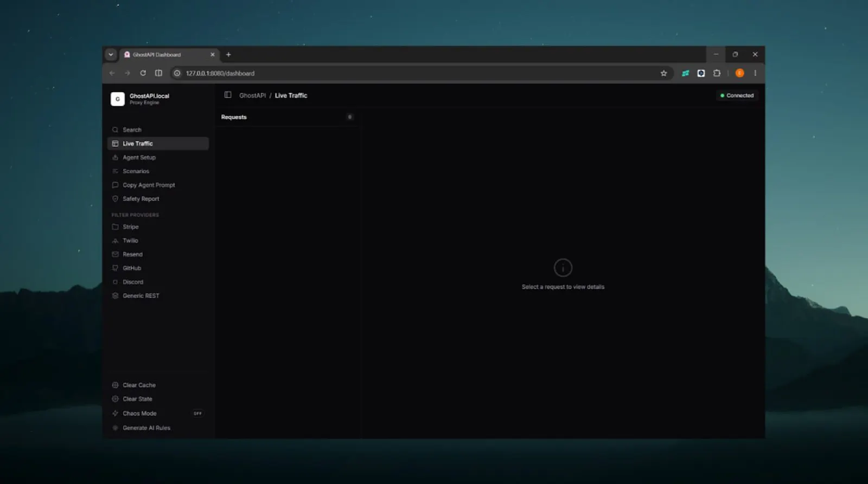Click Clear State
This screenshot has width=868, height=484.
point(158,399)
